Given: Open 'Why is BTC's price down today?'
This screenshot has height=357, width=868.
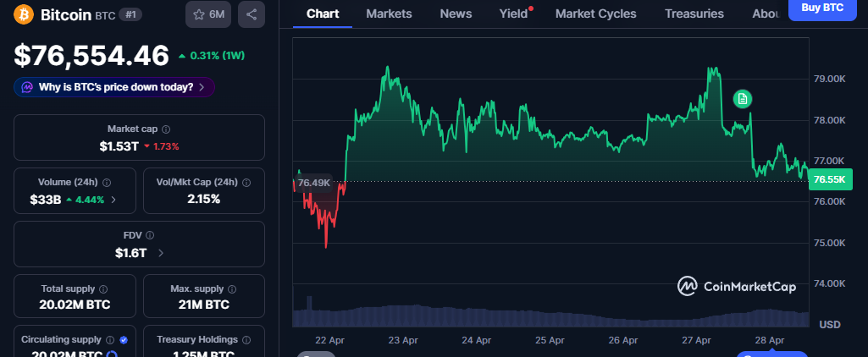Looking at the screenshot, I should tap(114, 87).
